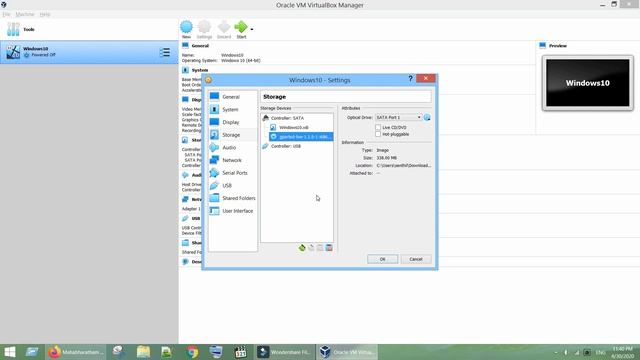Click the Settings gear toolbar icon
This screenshot has width=640, height=360.
tap(204, 27)
